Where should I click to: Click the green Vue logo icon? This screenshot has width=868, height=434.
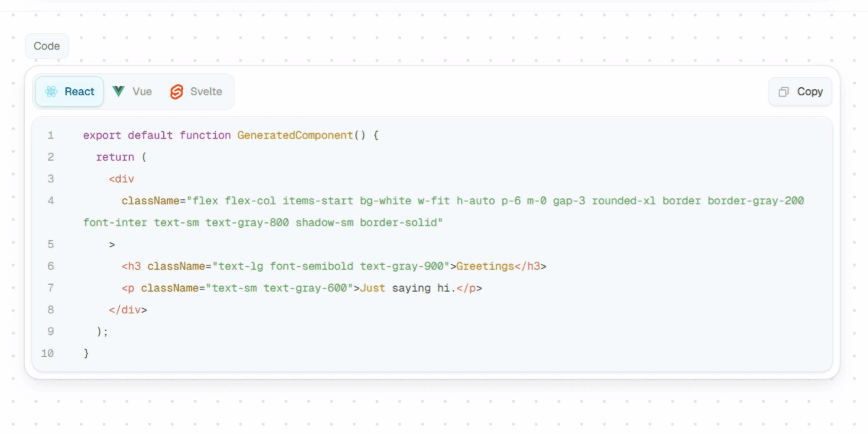(x=118, y=91)
